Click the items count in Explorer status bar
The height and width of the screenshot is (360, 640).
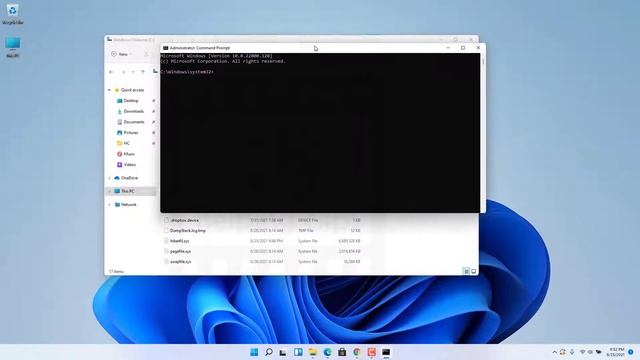tap(116, 271)
